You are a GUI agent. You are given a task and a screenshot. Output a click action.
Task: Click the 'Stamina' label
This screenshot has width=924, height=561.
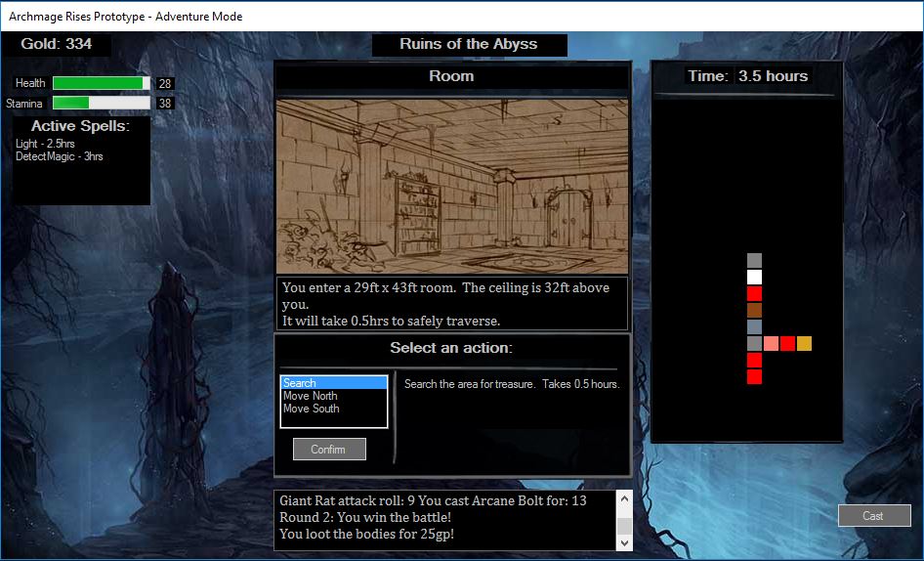24,104
